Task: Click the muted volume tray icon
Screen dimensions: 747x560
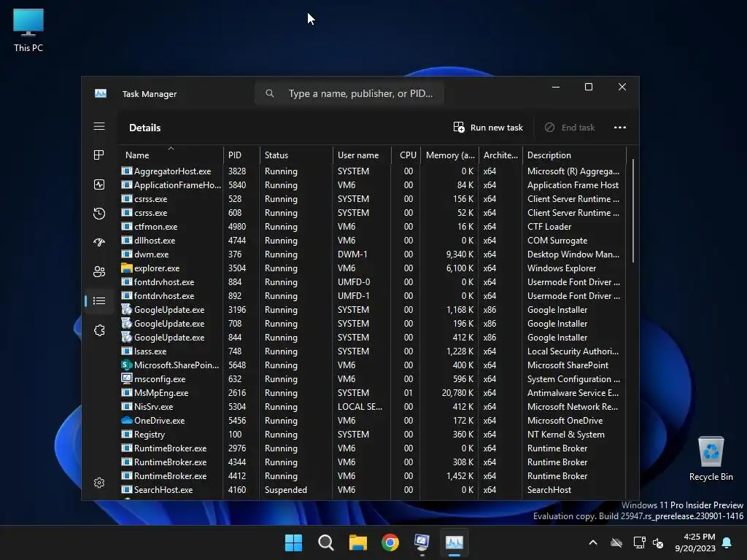Action: (x=658, y=542)
